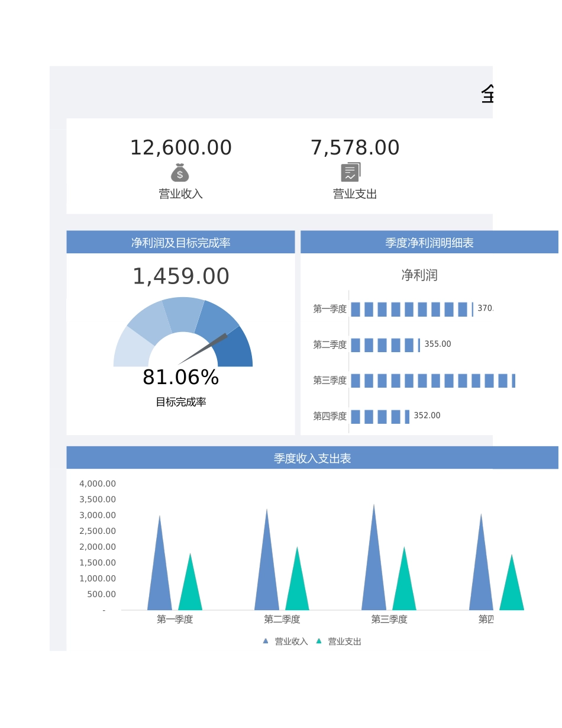Click the money bag icon above 营业收入

(x=180, y=173)
